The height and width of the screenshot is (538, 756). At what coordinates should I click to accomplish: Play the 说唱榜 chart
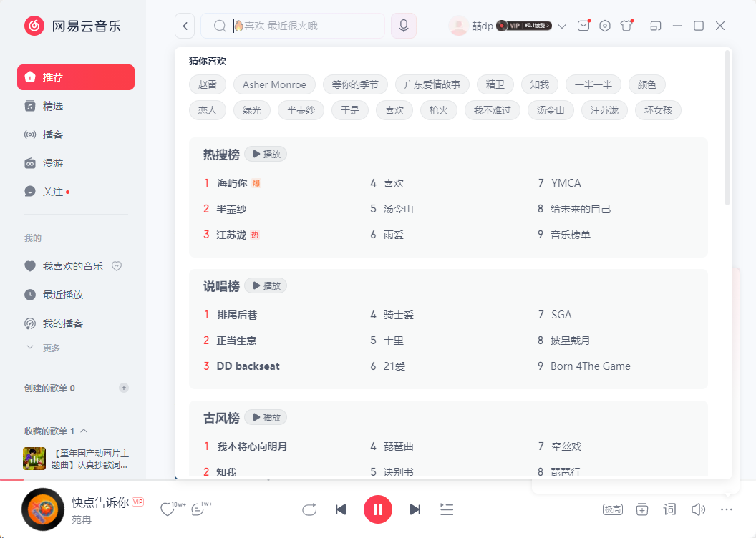[266, 285]
